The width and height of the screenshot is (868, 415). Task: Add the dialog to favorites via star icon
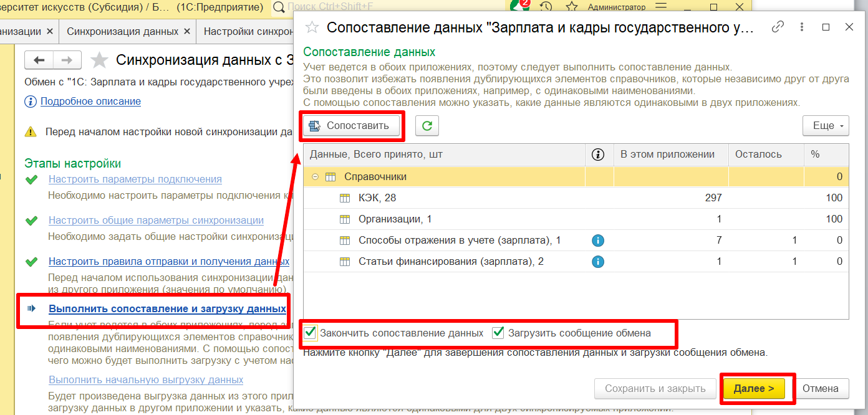click(x=312, y=27)
